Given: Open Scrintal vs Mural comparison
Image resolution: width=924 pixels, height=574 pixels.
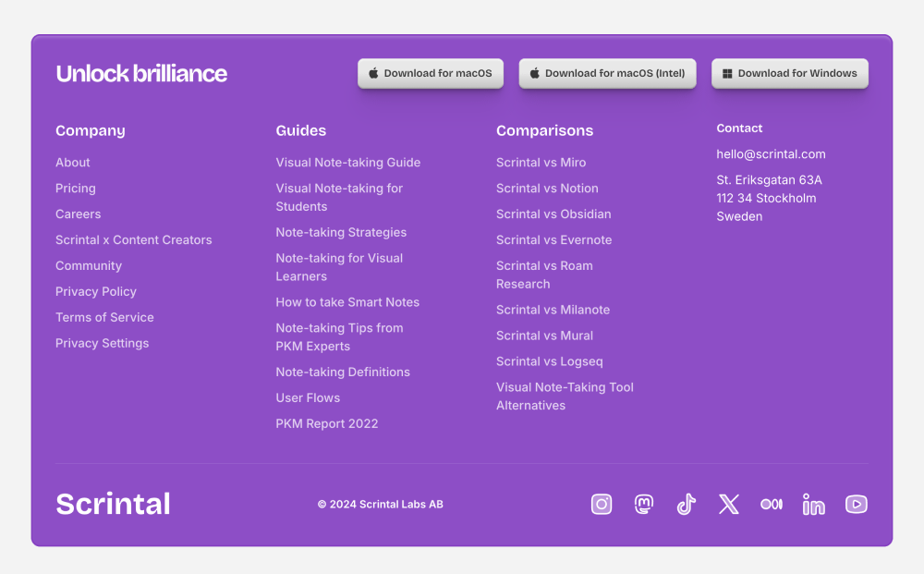Looking at the screenshot, I should [544, 336].
